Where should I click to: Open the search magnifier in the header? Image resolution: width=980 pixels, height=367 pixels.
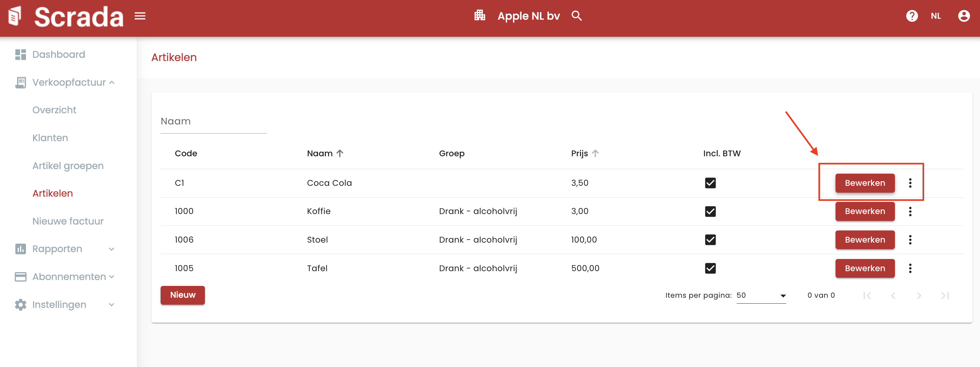[x=576, y=16]
